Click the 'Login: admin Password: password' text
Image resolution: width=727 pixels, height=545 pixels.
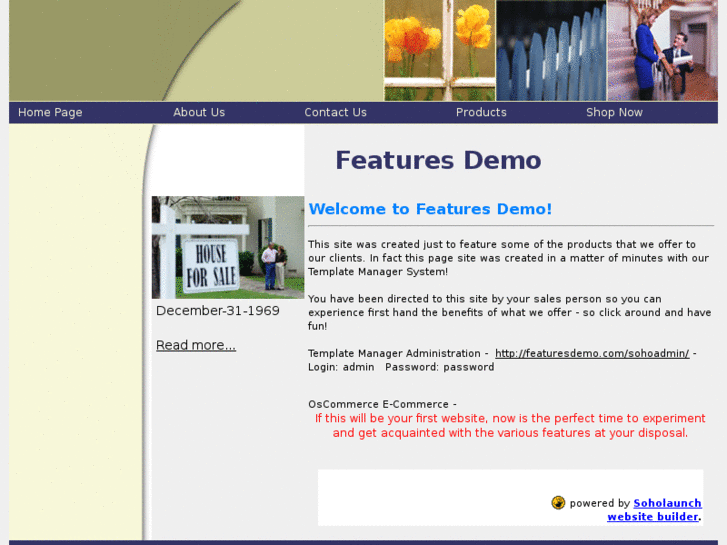pyautogui.click(x=401, y=367)
